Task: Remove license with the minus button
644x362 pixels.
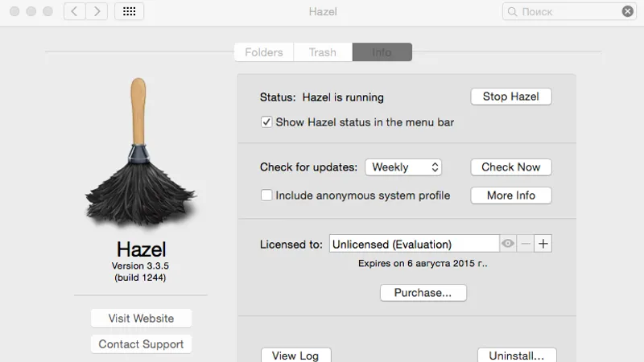Action: click(x=526, y=244)
